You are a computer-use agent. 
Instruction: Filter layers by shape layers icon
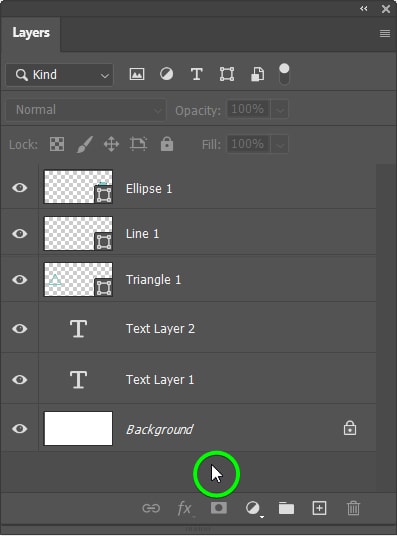[227, 74]
